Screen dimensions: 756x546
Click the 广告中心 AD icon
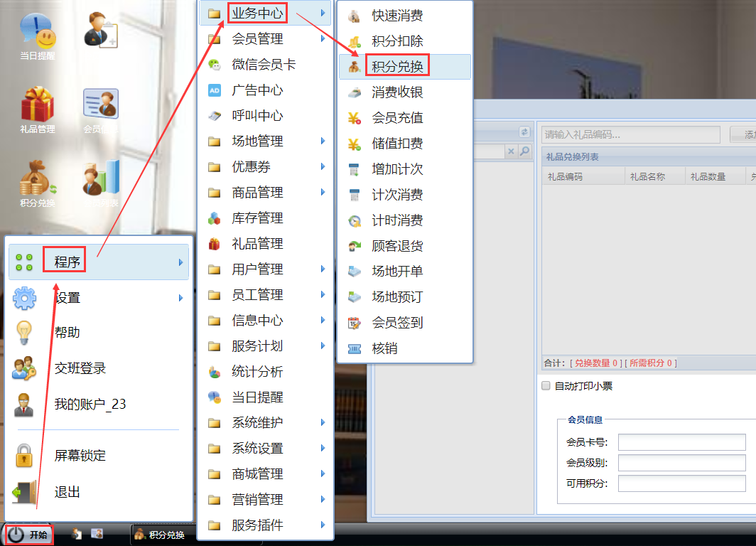pos(214,90)
